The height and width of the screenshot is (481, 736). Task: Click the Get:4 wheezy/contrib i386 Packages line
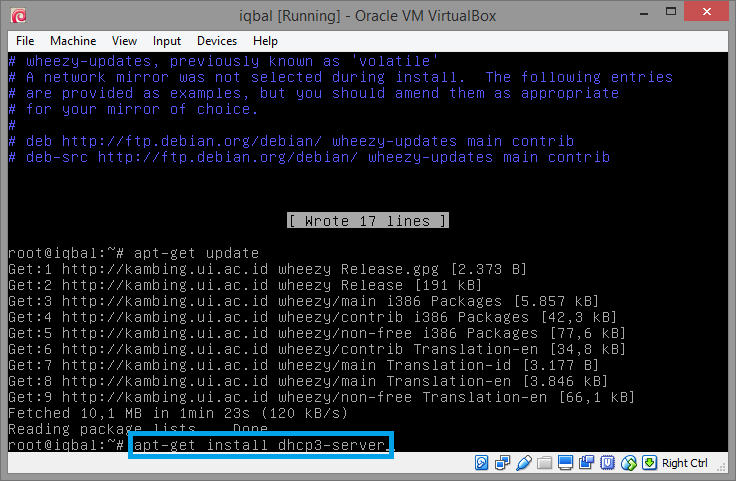(x=313, y=317)
